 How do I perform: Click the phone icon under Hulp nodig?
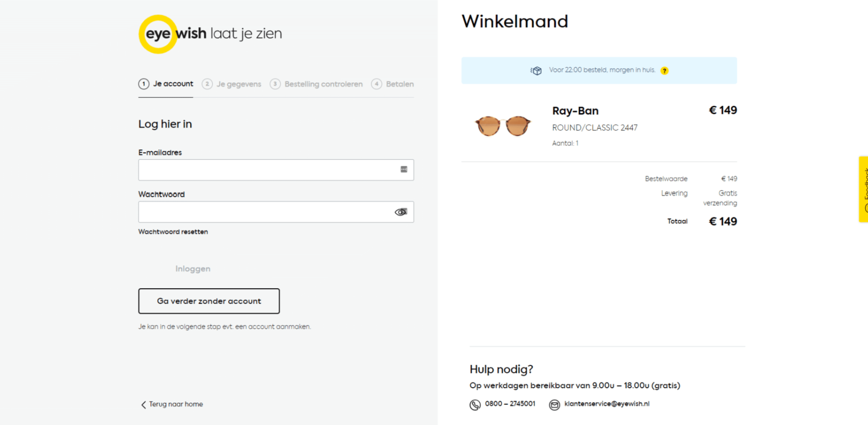[x=475, y=404]
